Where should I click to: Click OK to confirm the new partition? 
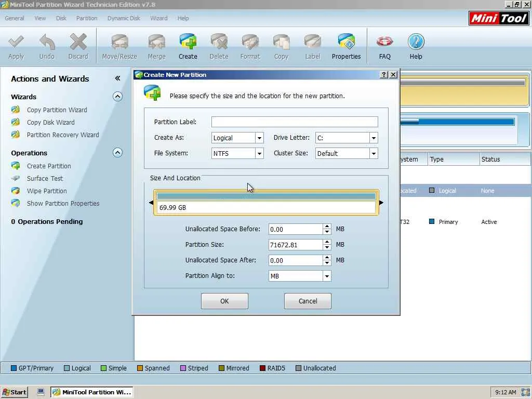224,301
